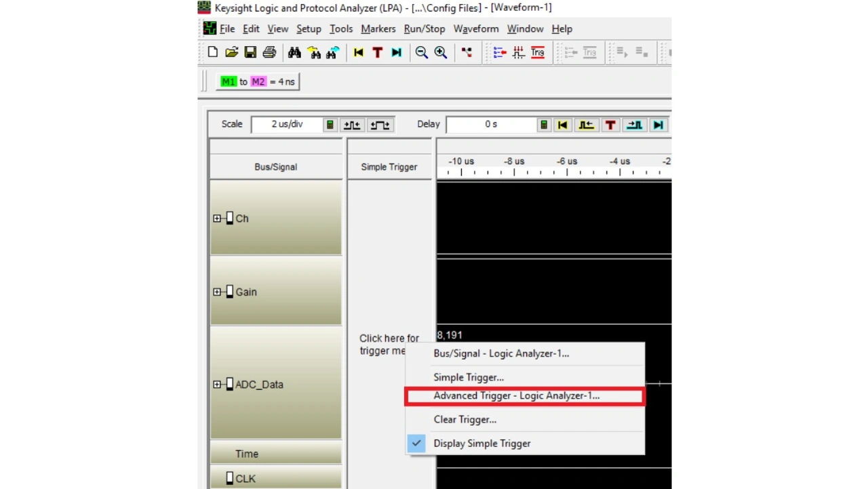This screenshot has height=489, width=868.
Task: Click the M1 to M2 marker button
Action: click(258, 81)
